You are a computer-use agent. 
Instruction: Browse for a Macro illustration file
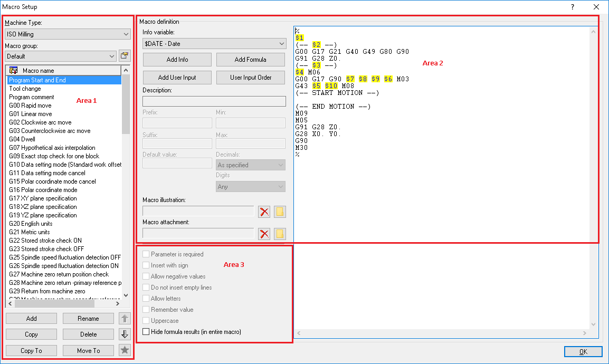pos(280,212)
